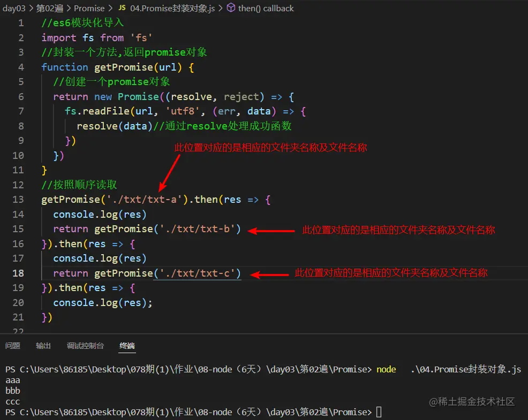This screenshot has width=528, height=420.
Task: Place cursor on '//es6模块化导入' comment
Action: [82, 23]
